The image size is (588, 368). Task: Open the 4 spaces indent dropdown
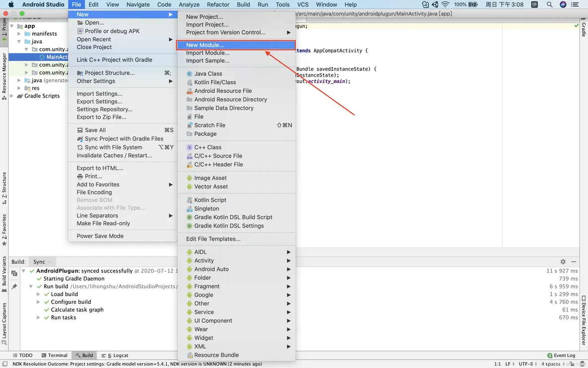[553, 364]
